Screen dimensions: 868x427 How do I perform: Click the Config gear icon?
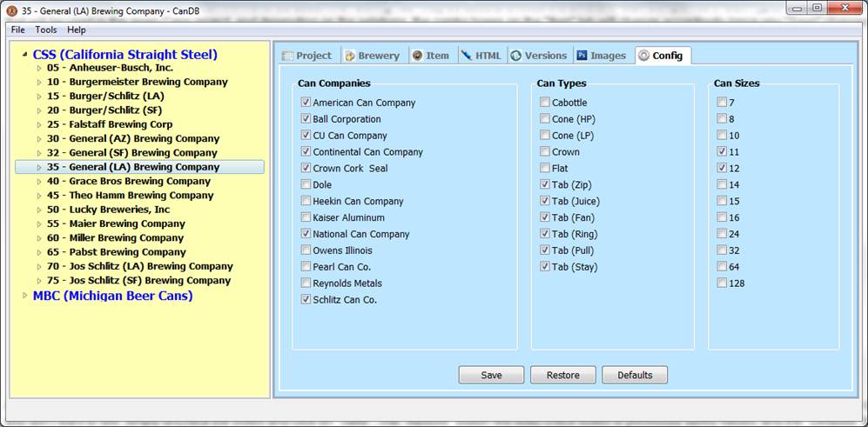[x=643, y=56]
